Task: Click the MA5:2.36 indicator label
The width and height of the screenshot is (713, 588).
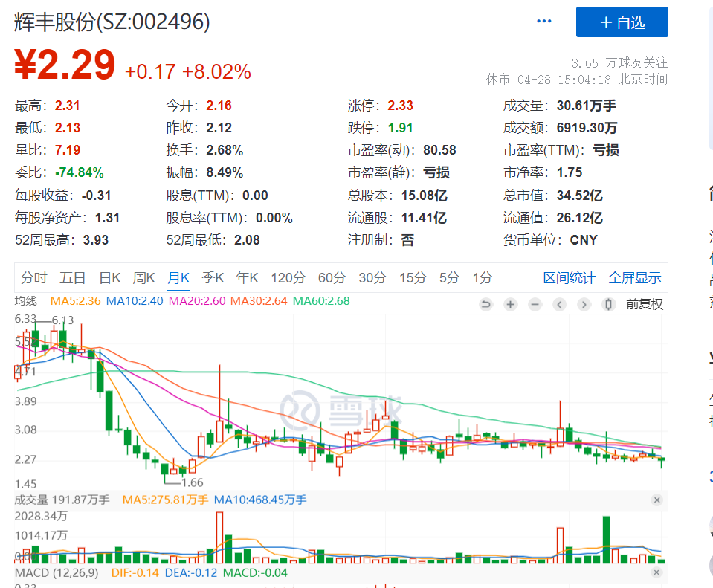Action: point(75,301)
